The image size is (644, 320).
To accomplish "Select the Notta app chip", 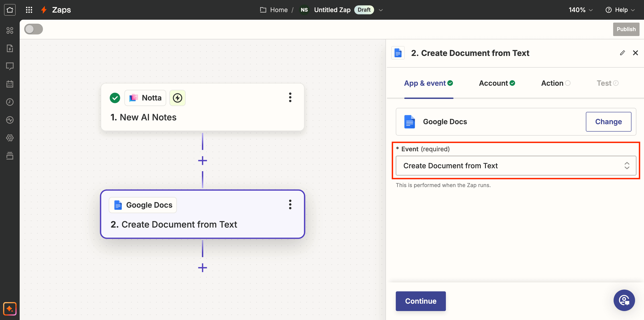I will click(x=145, y=98).
